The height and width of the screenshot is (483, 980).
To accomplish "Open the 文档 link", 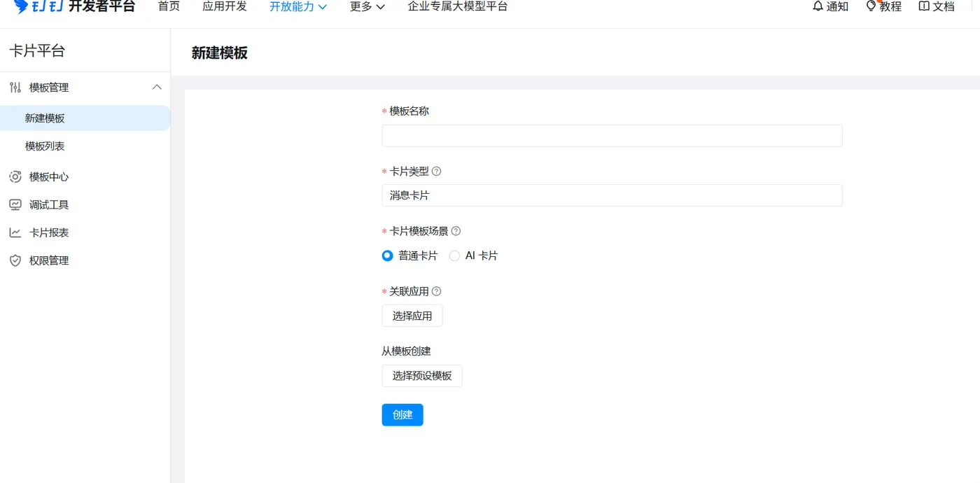I will (944, 6).
